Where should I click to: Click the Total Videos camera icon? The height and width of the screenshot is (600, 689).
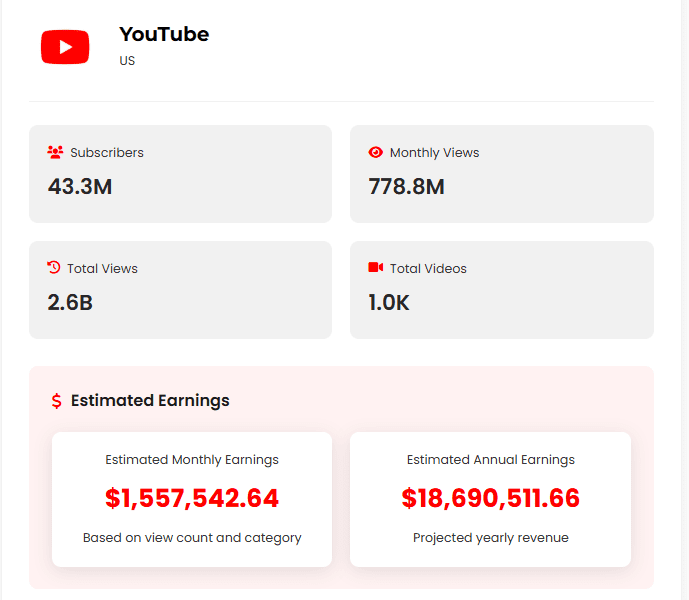coord(376,268)
